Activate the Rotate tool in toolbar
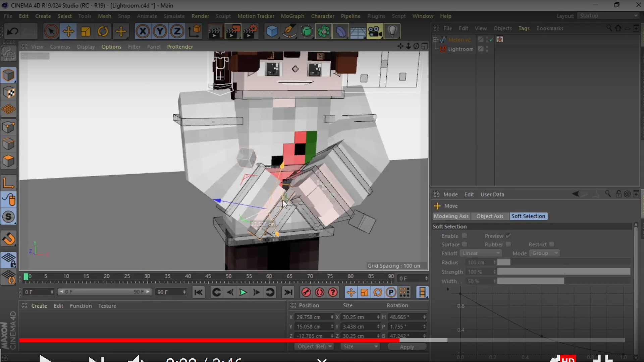The width and height of the screenshot is (644, 362). [103, 32]
